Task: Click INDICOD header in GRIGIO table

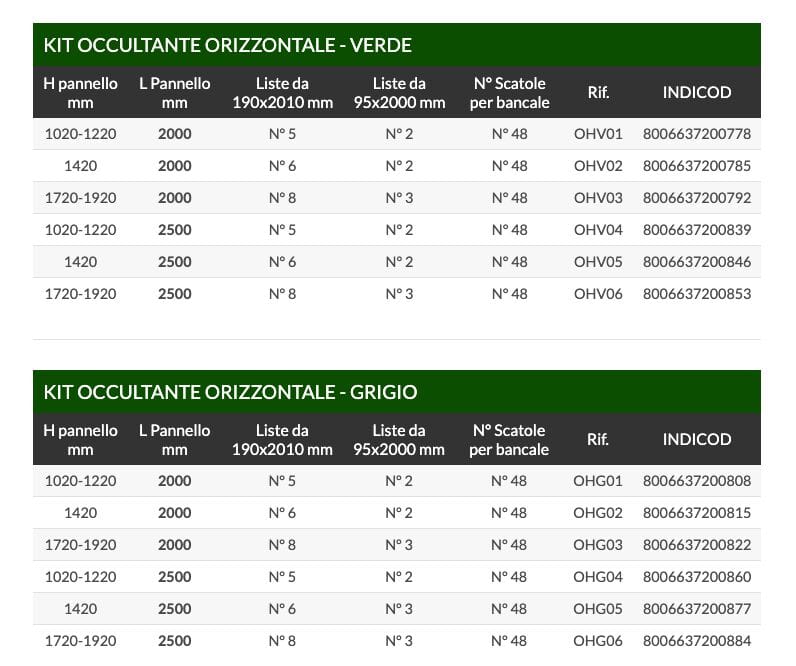Action: 697,440
